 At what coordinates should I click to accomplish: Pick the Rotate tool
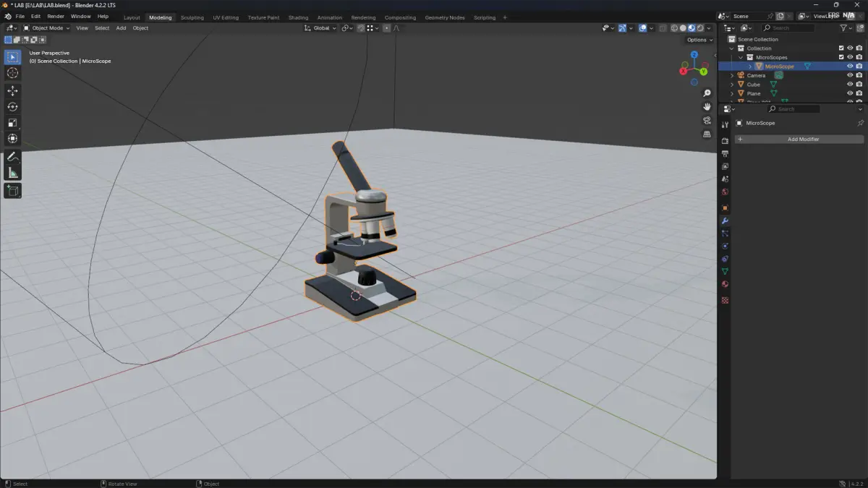[x=12, y=107]
